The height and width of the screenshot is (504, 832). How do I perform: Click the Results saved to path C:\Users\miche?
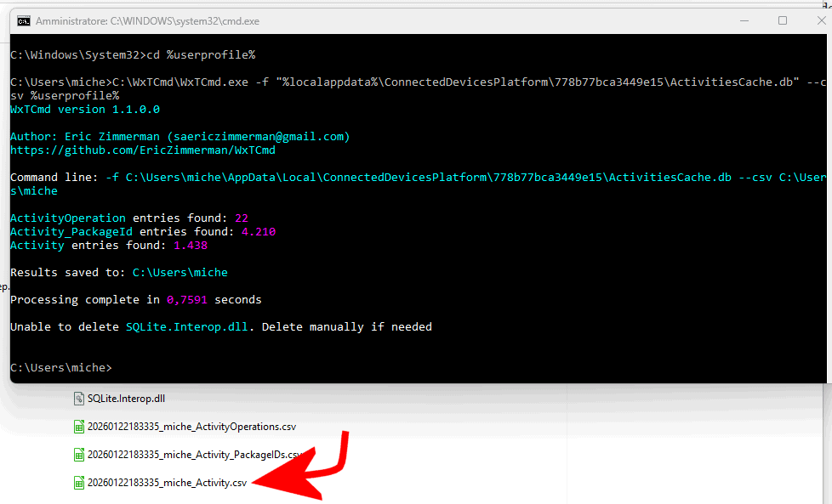tap(180, 273)
